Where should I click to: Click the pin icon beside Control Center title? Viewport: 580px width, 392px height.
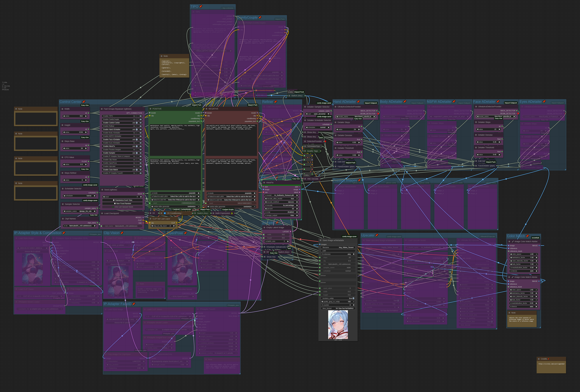[84, 102]
